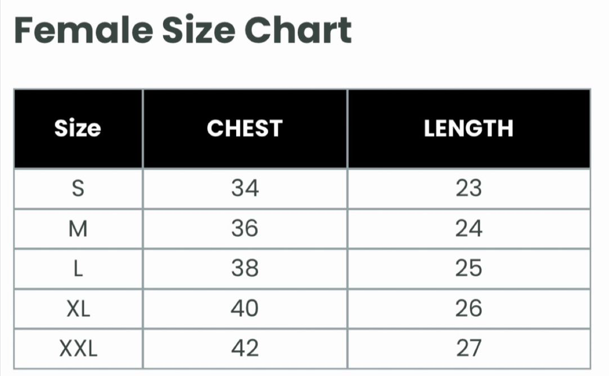Click length value 26
The image size is (609, 376).
pos(469,308)
